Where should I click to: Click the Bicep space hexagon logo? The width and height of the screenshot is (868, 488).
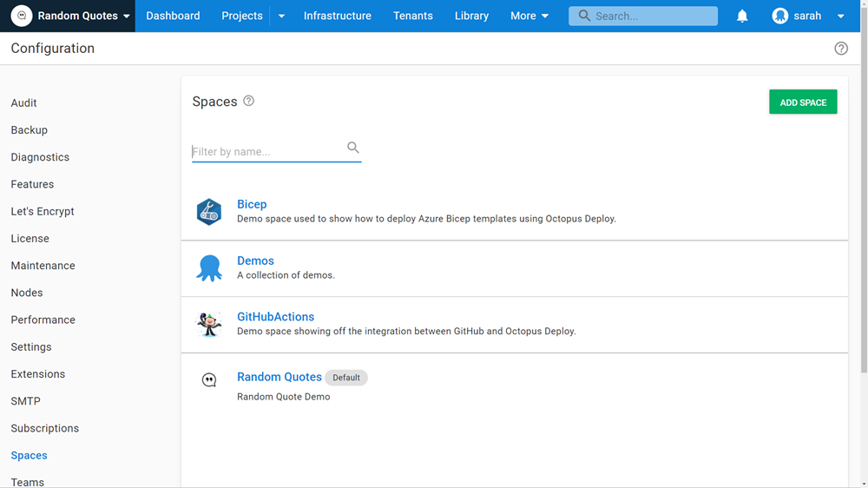pos(208,212)
